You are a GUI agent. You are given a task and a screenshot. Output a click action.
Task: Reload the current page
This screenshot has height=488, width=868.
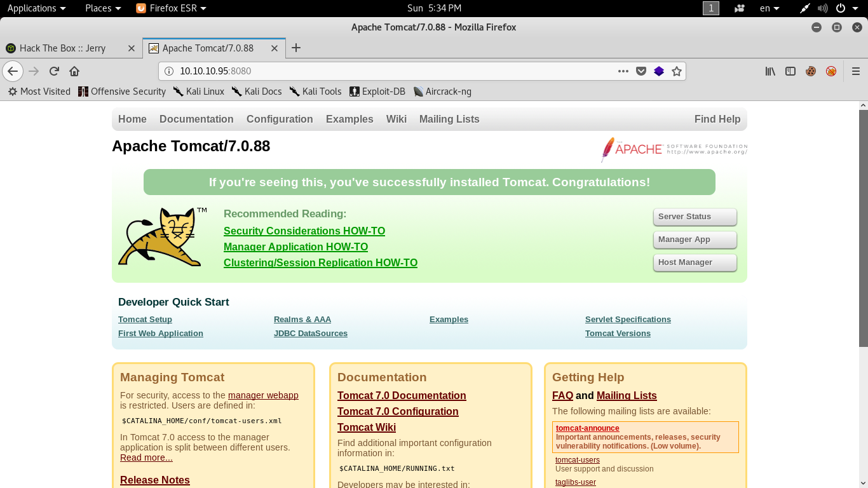pyautogui.click(x=54, y=71)
